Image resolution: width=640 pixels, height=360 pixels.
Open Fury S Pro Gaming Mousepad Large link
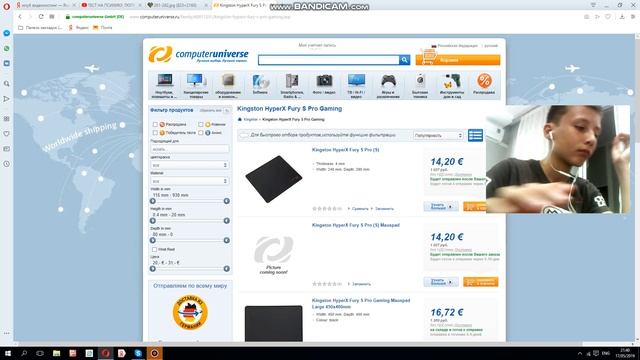(361, 303)
